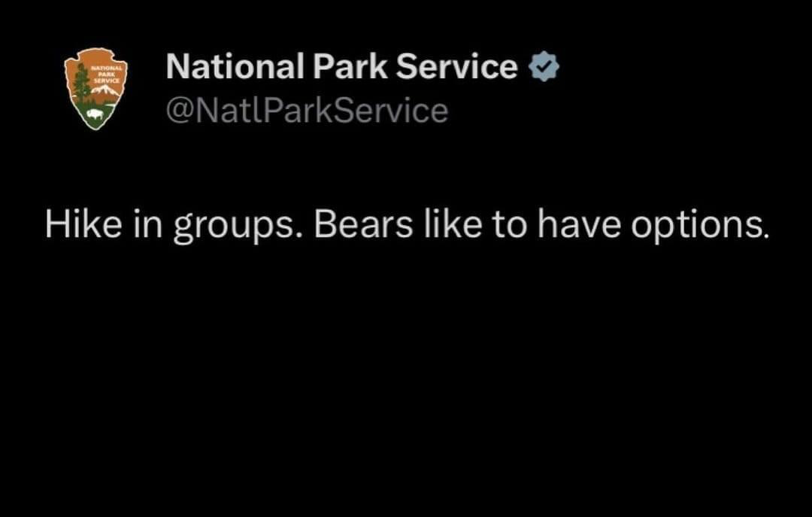Screen dimensions: 812x517
Task: Click the '@' symbol in the handle
Action: coord(180,111)
